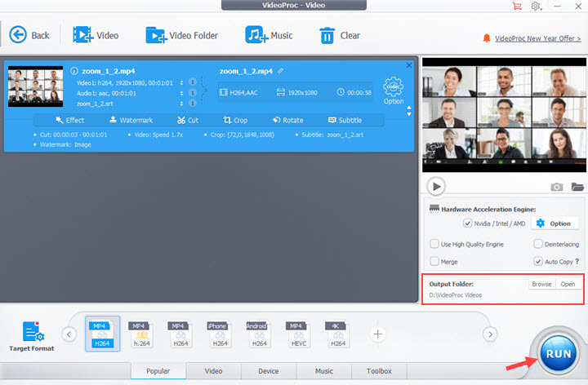The width and height of the screenshot is (588, 385).
Task: Open snapshot folder icon under preview
Action: 577,187
